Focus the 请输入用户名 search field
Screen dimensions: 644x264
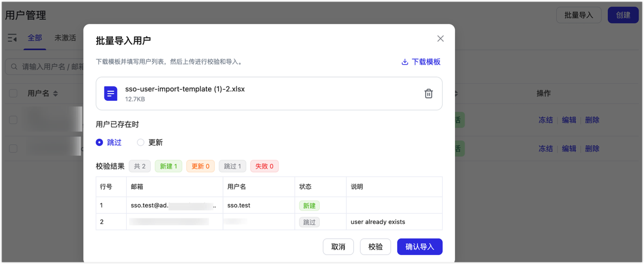[x=44, y=67]
